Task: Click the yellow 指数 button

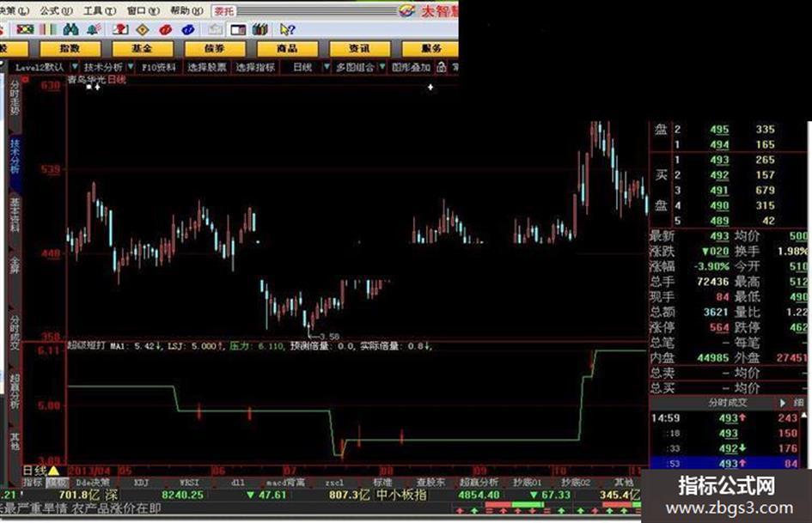Action: pos(70,49)
